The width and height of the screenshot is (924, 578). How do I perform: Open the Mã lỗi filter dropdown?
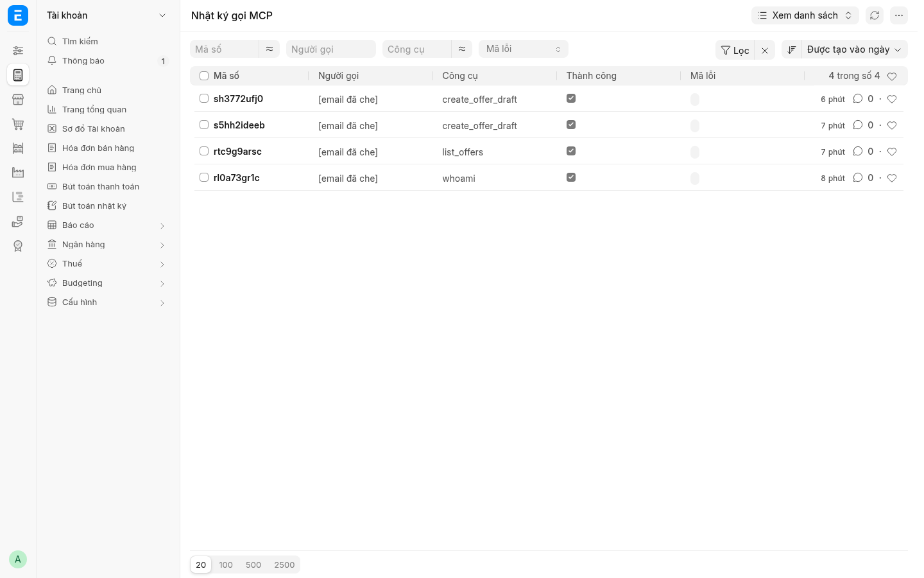coord(524,49)
